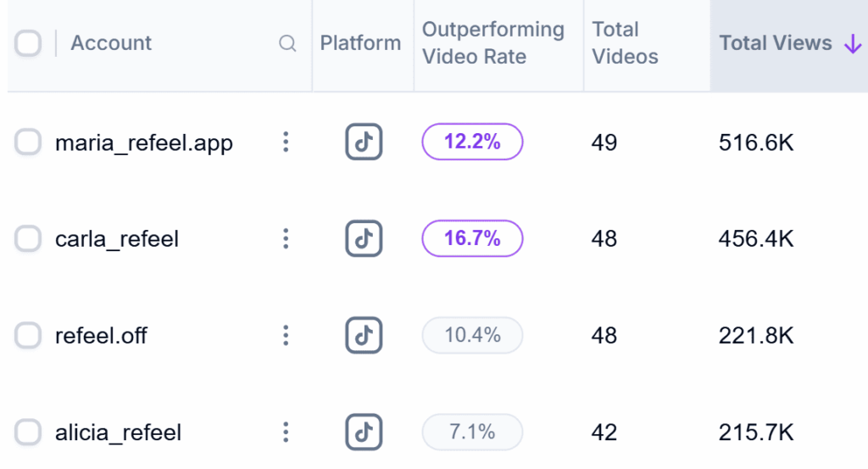The image size is (868, 469).
Task: Open the carla_refeel account link
Action: coord(116,240)
